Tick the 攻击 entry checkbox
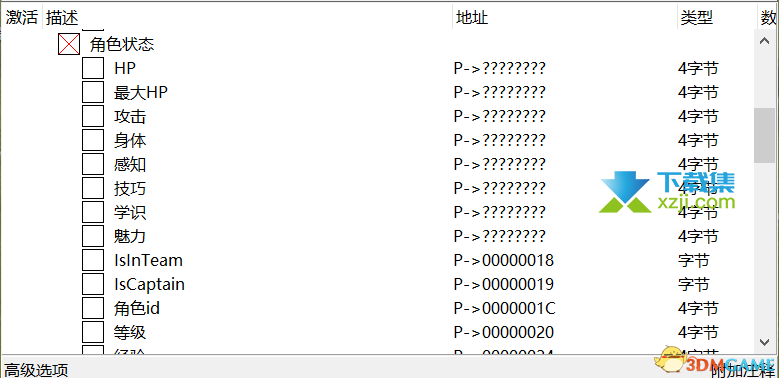 [93, 116]
